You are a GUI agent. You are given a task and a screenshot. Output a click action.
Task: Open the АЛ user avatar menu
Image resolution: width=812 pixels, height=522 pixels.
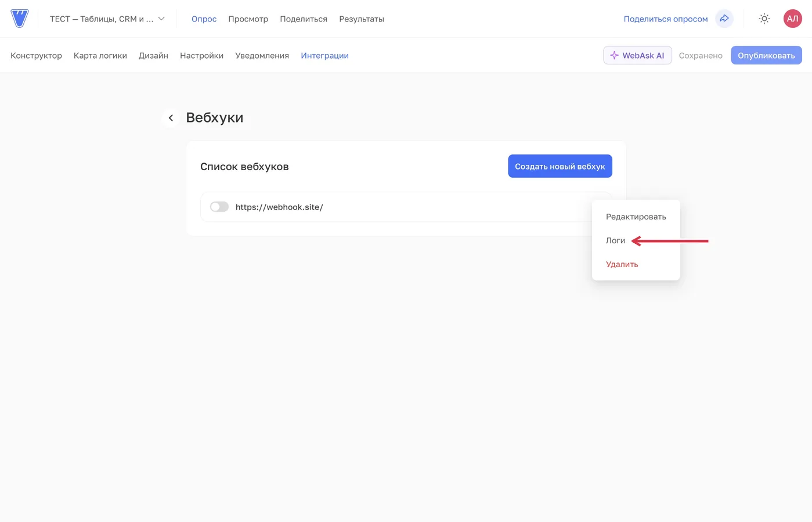tap(792, 19)
